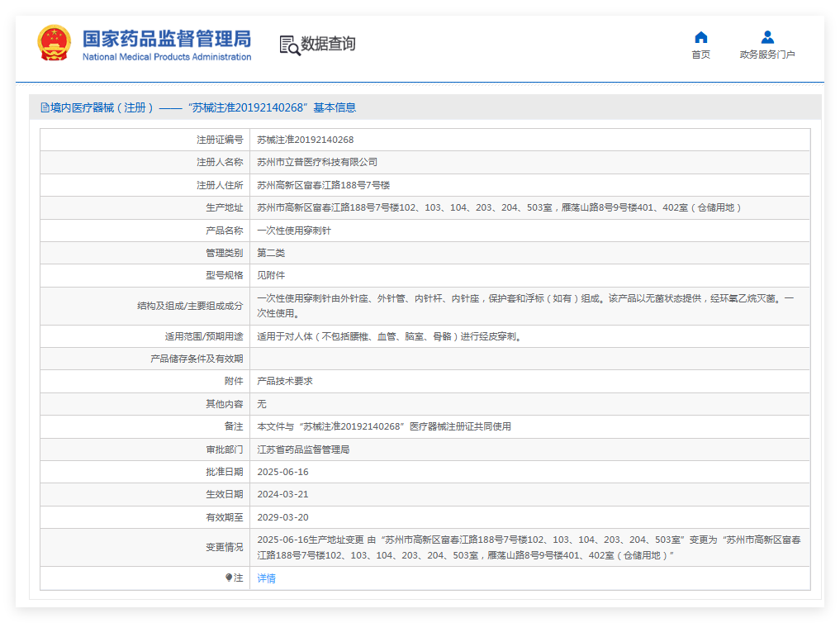Click the 产品储存条件及有效期 label
The width and height of the screenshot is (840, 623).
coord(197,359)
